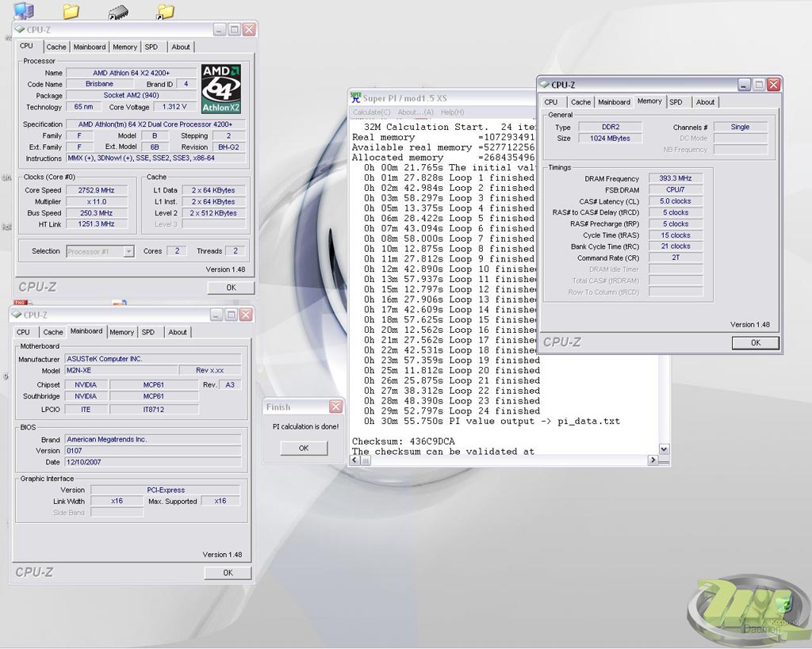
Task: Click the Level 2 cache value 2 x 512 KBytes
Action: tap(213, 213)
